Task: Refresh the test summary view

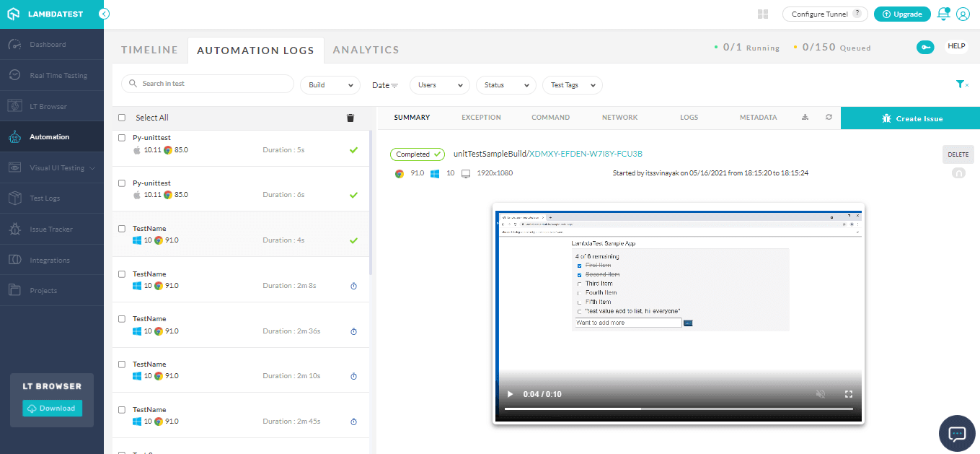Action: click(x=828, y=116)
